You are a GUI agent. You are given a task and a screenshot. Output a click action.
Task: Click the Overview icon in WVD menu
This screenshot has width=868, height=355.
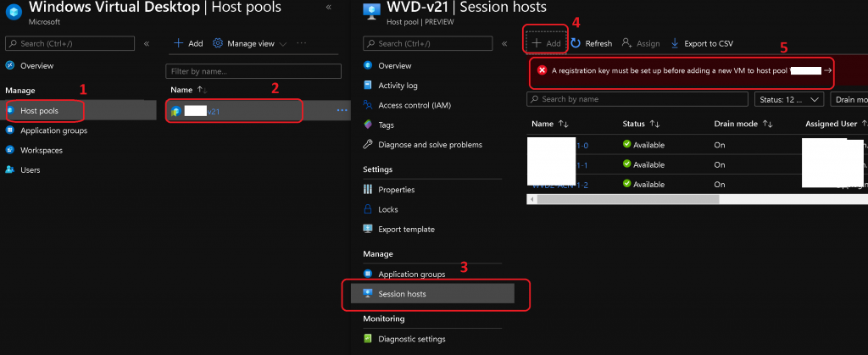coord(9,66)
